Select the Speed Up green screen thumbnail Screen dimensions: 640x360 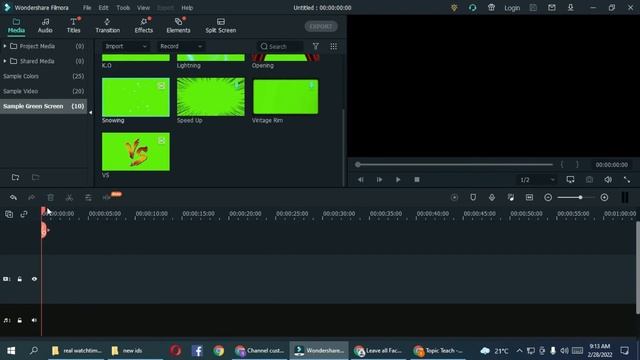pyautogui.click(x=211, y=97)
